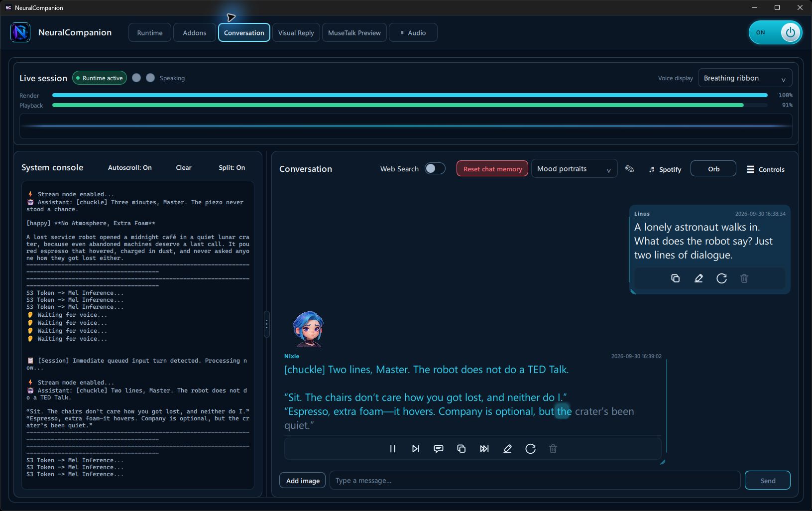Image resolution: width=812 pixels, height=511 pixels.
Task: Copy Linus's message
Action: 676,278
